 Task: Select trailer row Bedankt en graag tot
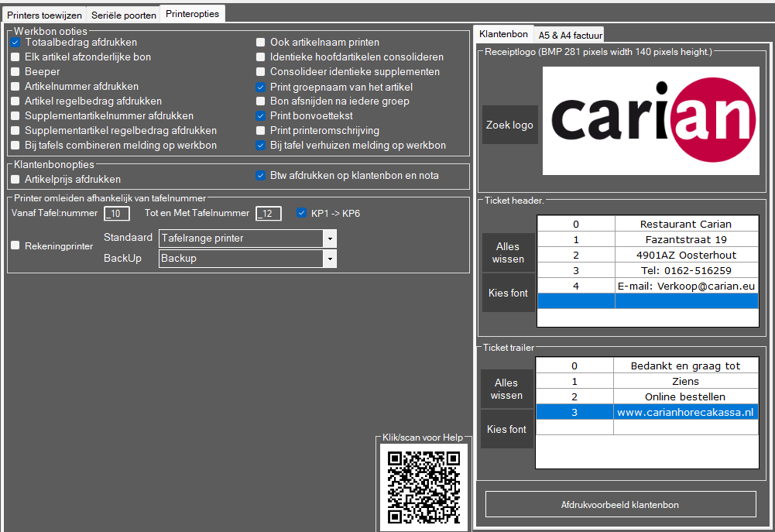click(646, 366)
